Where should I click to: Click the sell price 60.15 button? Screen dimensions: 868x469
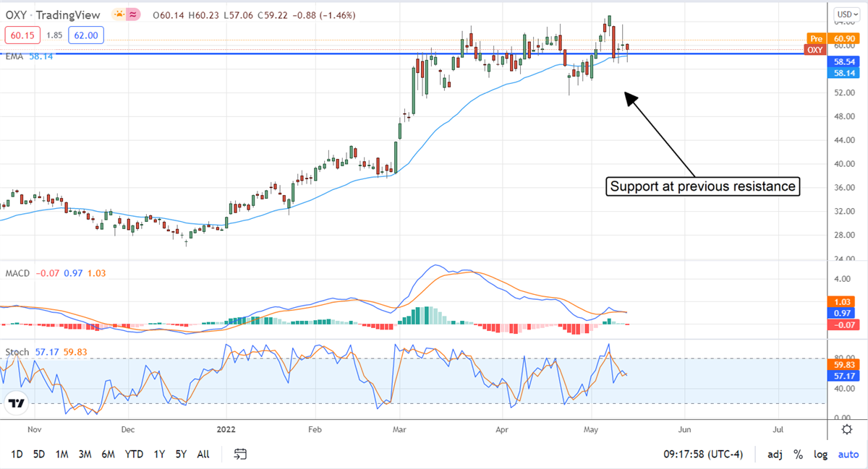[x=22, y=35]
